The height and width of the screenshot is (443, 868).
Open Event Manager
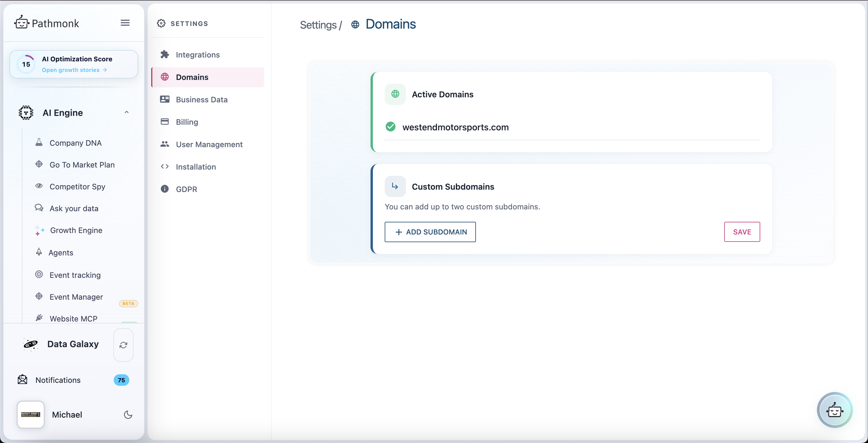tap(76, 297)
